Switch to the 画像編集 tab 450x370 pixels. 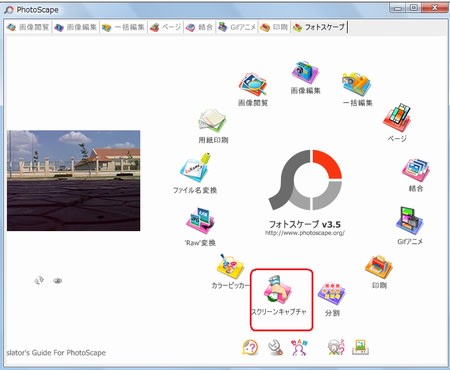(x=75, y=27)
